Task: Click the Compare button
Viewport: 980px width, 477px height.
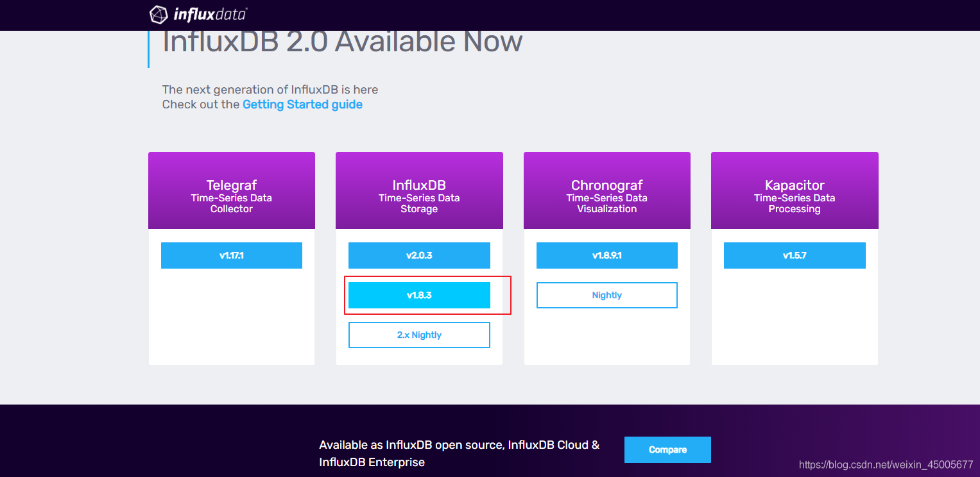Action: (667, 449)
